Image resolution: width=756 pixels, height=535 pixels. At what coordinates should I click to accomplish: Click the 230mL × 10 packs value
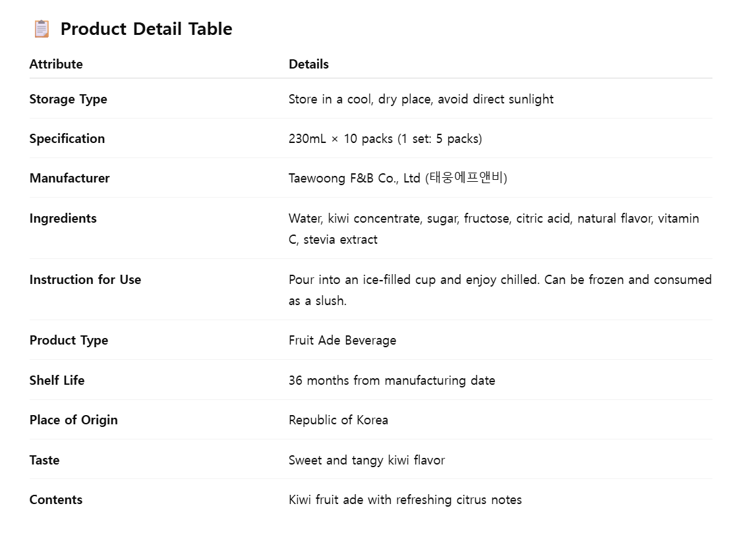pyautogui.click(x=385, y=138)
